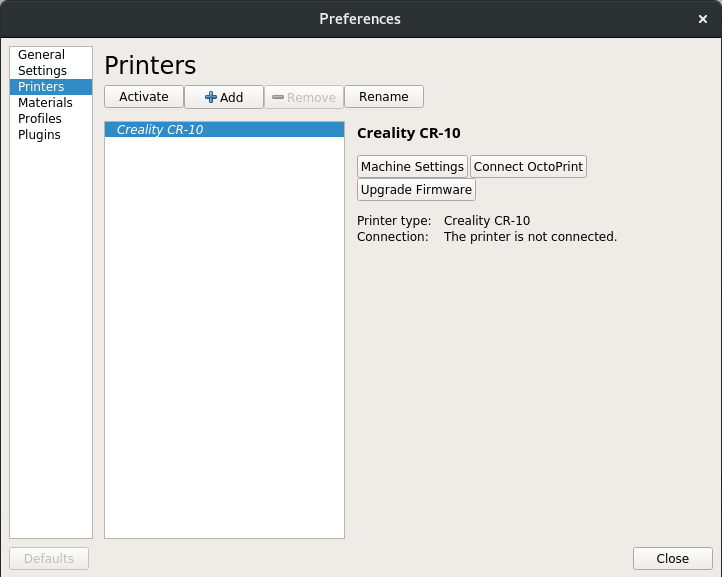
Task: Click the 'Connection:' label
Action: click(x=393, y=237)
